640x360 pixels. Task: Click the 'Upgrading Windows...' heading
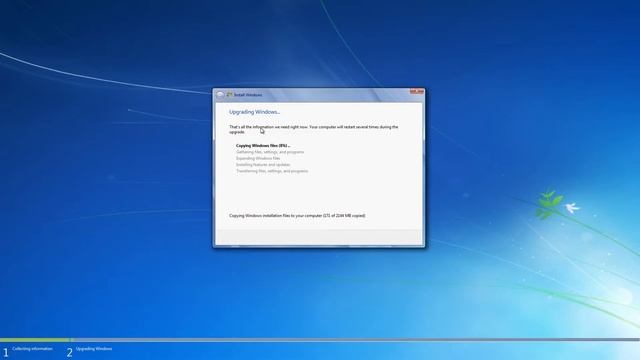click(254, 112)
